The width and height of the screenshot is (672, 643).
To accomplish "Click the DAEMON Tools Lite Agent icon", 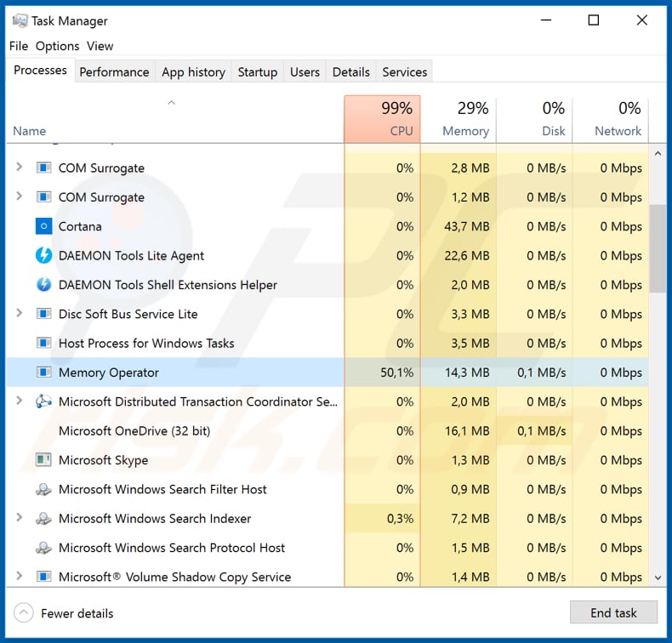I will click(43, 255).
